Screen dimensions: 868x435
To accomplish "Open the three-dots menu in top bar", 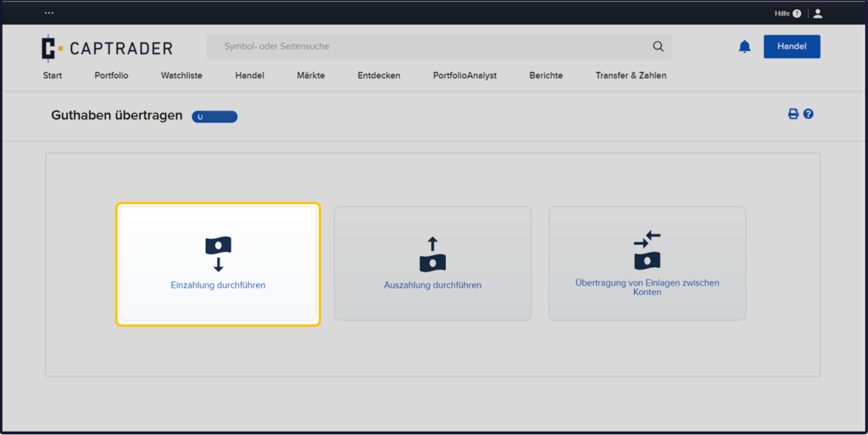I will (x=49, y=13).
